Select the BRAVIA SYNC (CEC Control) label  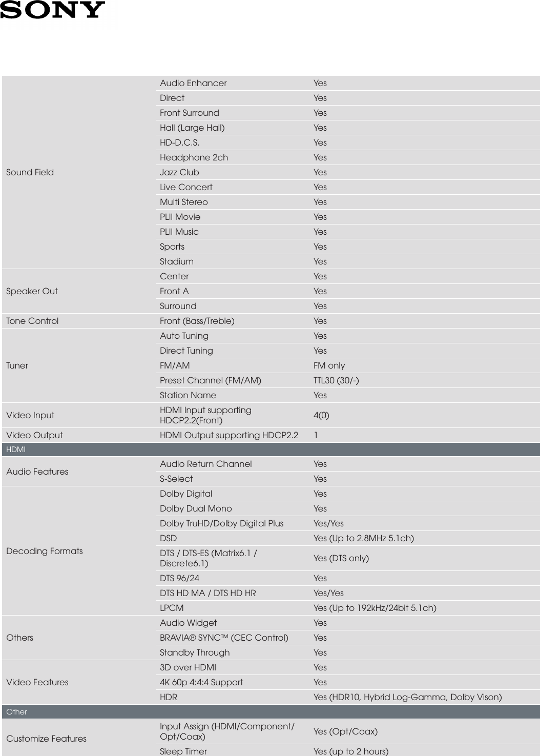(224, 638)
